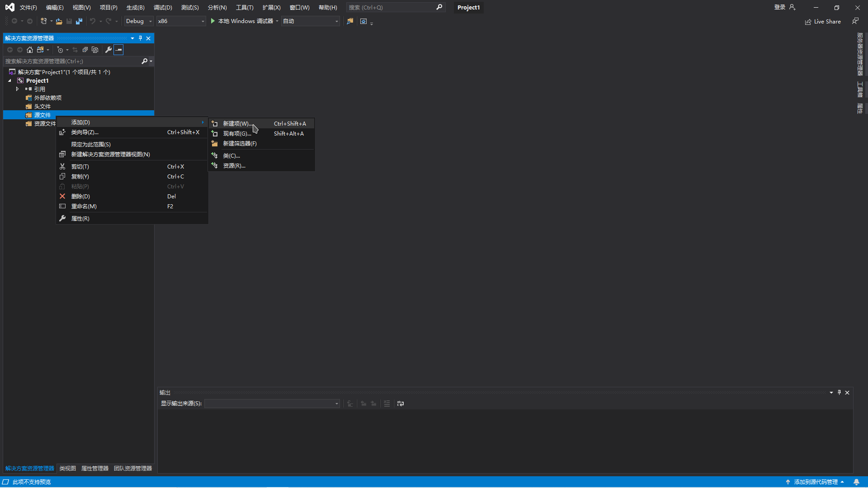Click the New Project toolbar icon
868x488 pixels.
coord(43,21)
